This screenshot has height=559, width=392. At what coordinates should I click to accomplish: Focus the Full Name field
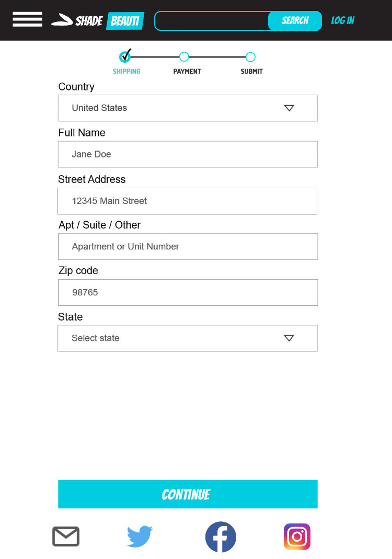coord(188,154)
